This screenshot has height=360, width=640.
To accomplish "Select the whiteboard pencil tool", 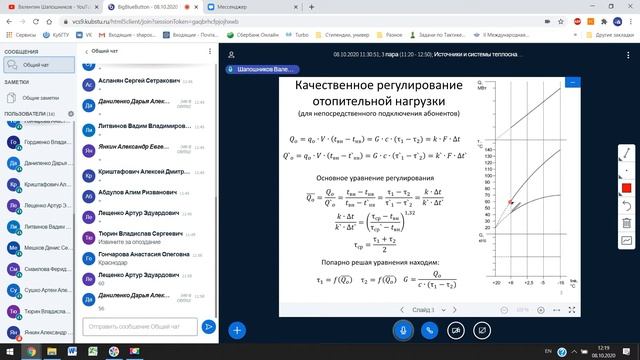I will (627, 153).
